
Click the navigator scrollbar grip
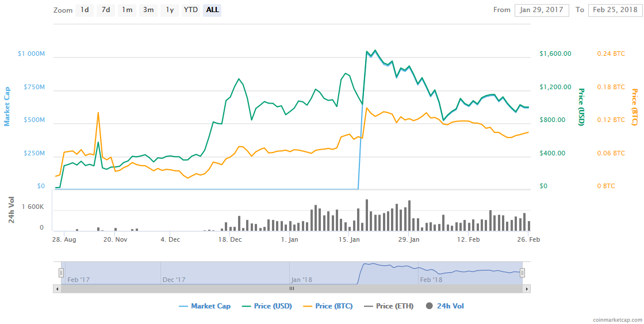pos(292,289)
